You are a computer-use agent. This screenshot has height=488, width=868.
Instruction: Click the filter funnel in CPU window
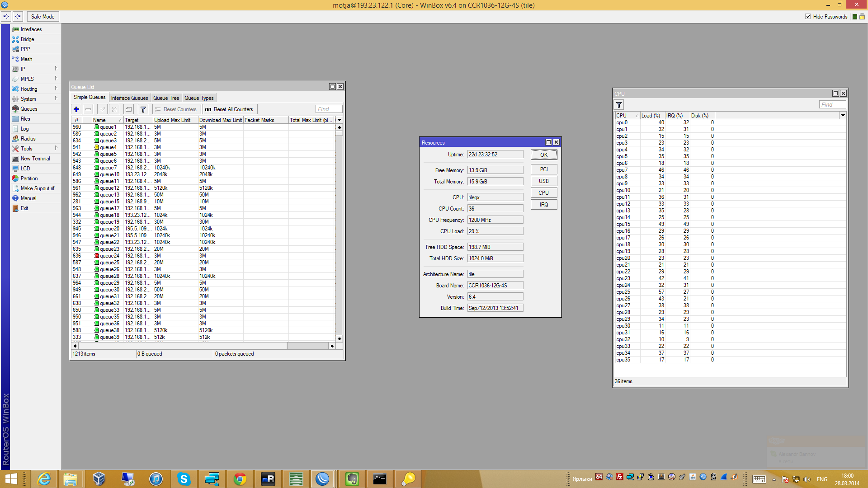point(619,105)
